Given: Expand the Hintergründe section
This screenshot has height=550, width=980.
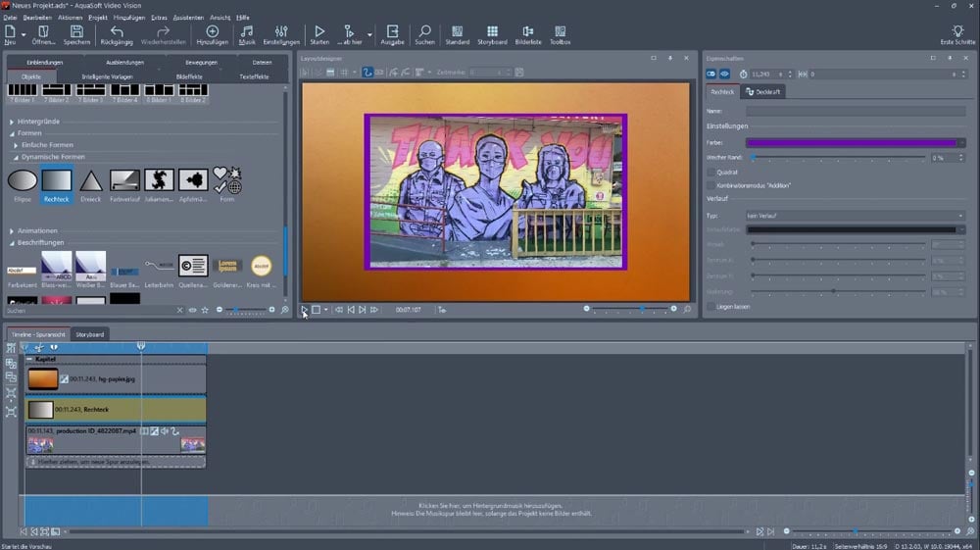Looking at the screenshot, I should tap(37, 122).
